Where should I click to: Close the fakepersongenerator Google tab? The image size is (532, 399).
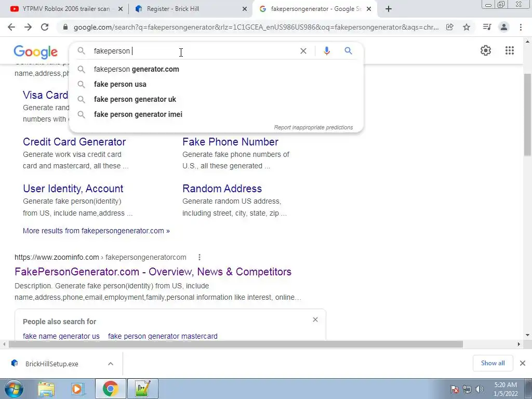[369, 9]
